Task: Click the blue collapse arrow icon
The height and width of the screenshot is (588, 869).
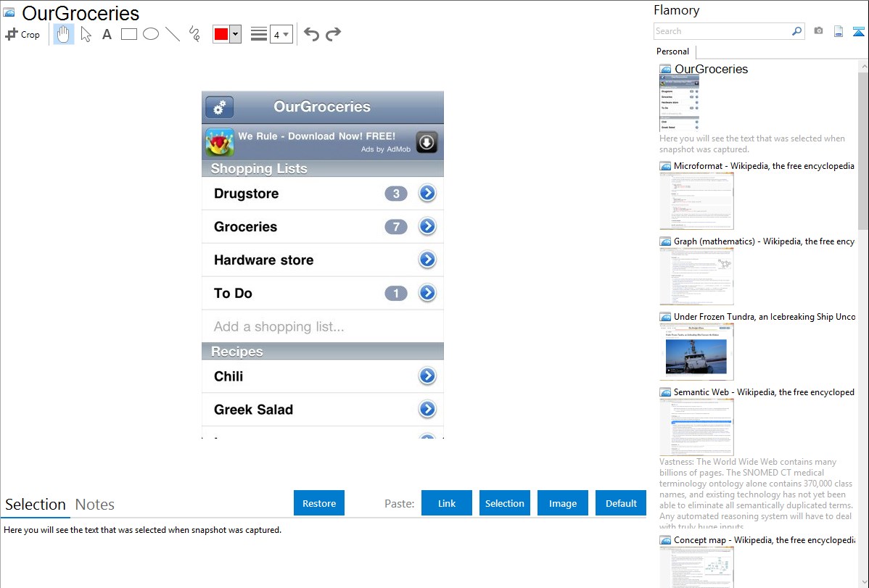Action: [x=858, y=31]
